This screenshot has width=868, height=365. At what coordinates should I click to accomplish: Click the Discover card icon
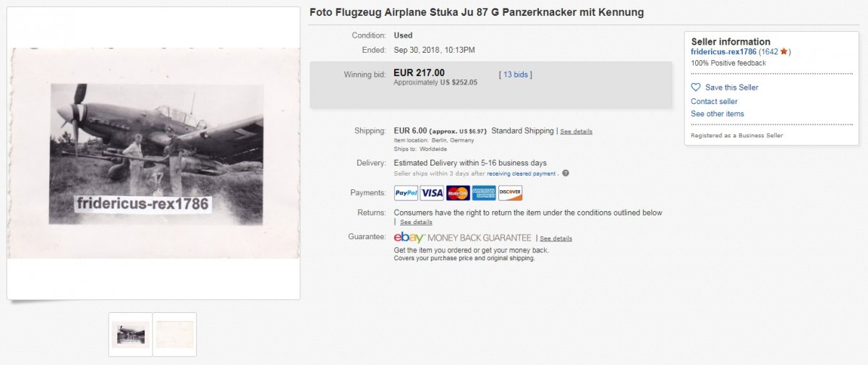(510, 193)
